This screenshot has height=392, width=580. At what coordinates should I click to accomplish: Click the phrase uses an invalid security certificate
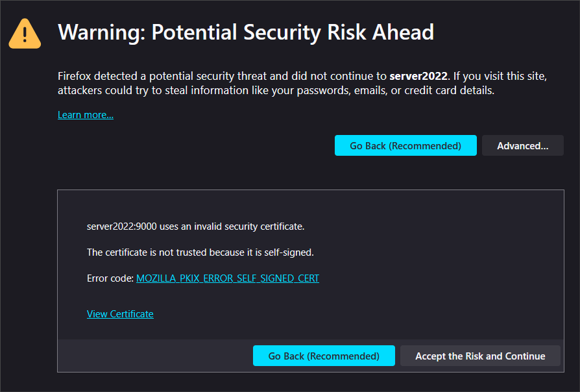[232, 227]
